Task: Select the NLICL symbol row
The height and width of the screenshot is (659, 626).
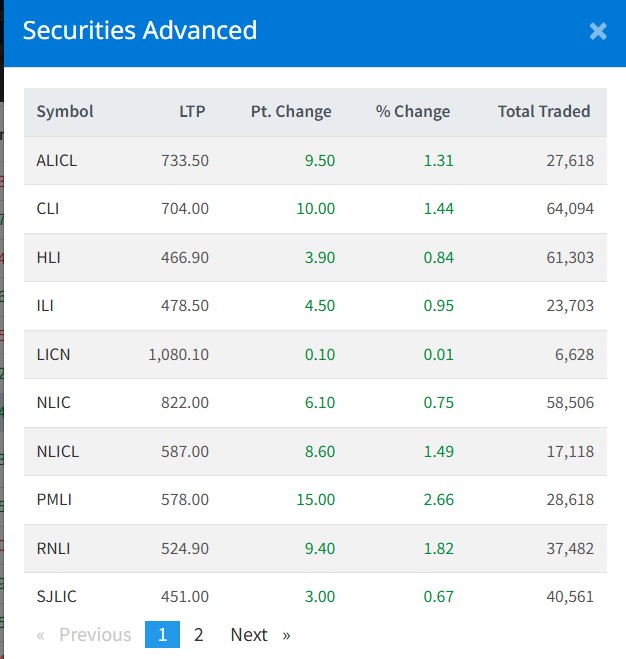Action: point(57,451)
